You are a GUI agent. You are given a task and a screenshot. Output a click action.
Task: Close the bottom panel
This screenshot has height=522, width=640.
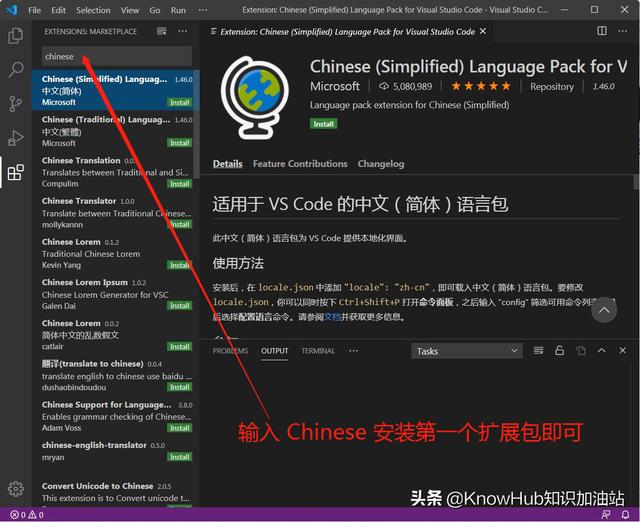[622, 351]
